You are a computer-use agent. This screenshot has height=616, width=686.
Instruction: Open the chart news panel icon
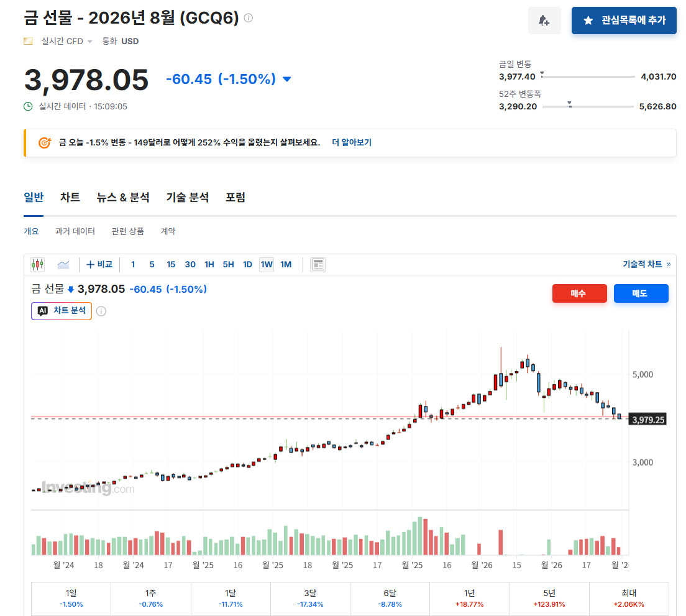(318, 264)
